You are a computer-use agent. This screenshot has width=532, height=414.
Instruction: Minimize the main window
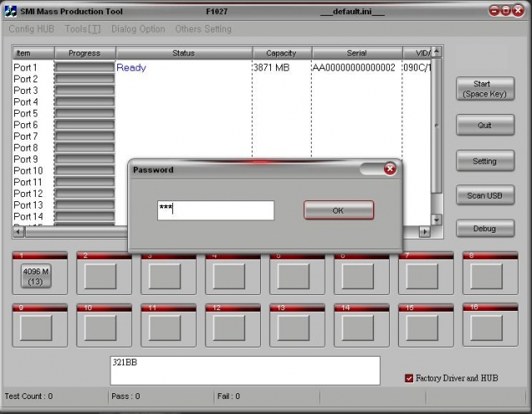494,11
